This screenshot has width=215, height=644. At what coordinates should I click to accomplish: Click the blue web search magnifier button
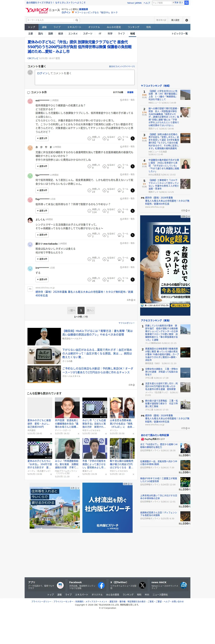point(187,3)
